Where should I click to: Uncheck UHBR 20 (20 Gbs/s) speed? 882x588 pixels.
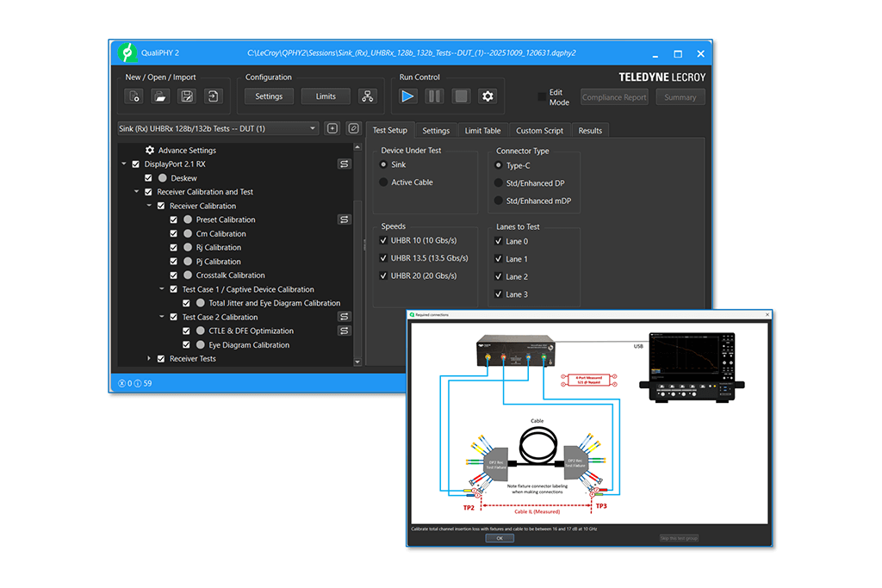[x=384, y=275]
